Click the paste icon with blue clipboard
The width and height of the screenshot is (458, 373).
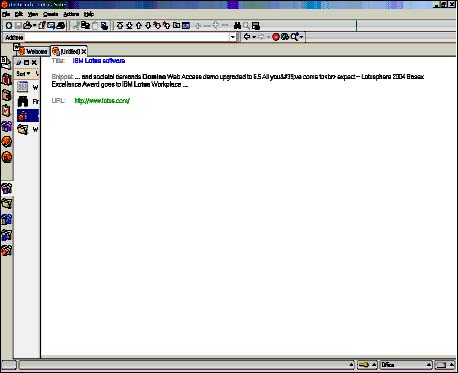pos(105,26)
